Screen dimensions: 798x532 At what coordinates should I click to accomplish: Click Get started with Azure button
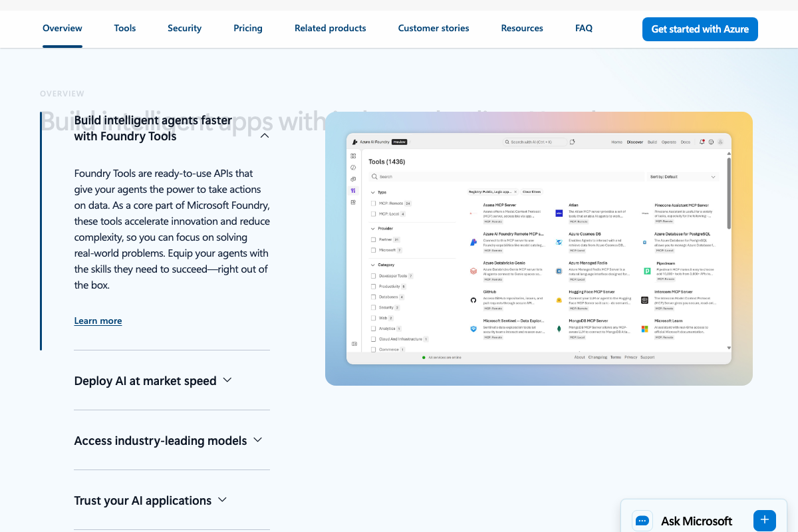coord(700,29)
